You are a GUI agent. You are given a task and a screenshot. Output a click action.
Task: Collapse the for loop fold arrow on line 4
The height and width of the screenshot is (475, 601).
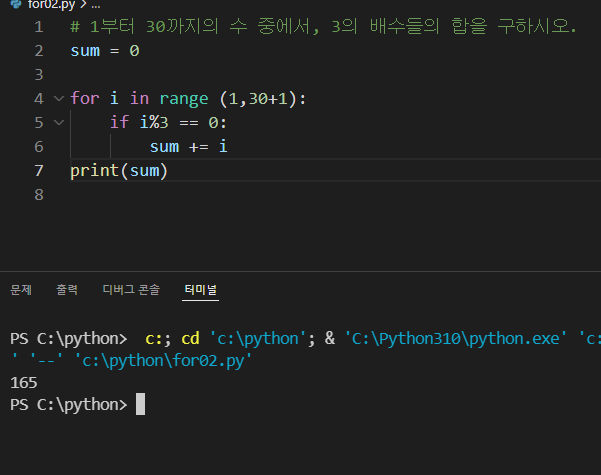(59, 99)
